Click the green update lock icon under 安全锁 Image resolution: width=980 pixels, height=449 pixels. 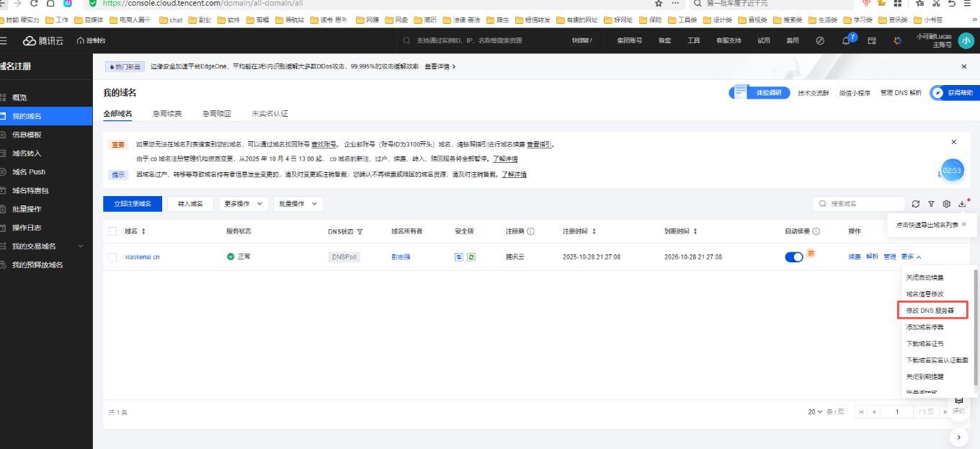click(x=471, y=257)
